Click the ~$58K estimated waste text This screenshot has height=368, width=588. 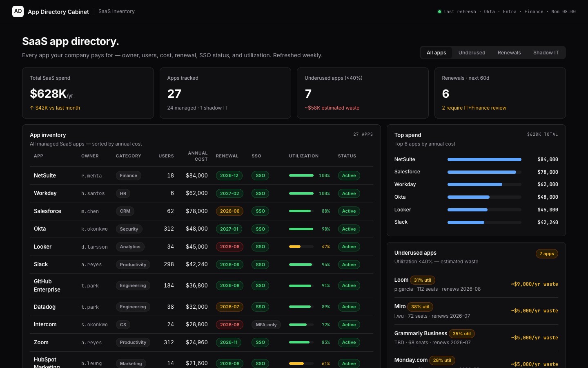click(332, 108)
